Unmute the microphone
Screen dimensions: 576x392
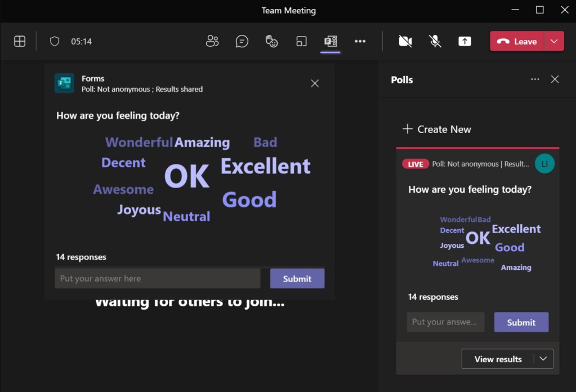435,41
